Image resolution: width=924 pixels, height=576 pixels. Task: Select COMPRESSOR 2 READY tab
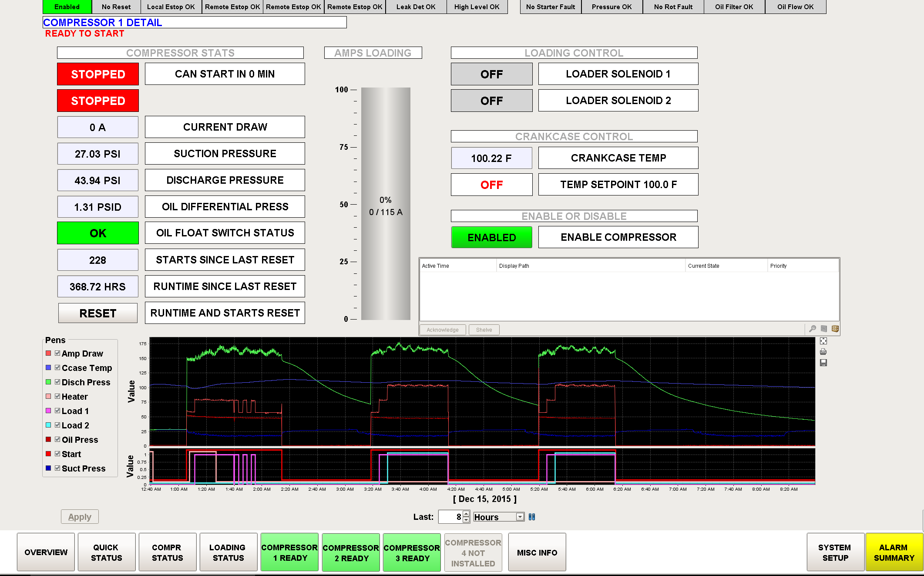[x=351, y=552]
